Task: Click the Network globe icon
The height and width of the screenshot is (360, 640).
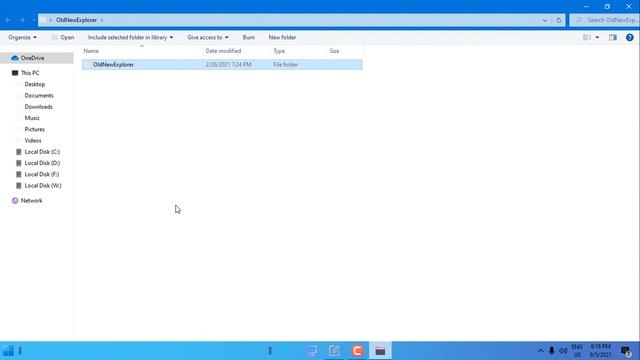Action: click(x=15, y=200)
